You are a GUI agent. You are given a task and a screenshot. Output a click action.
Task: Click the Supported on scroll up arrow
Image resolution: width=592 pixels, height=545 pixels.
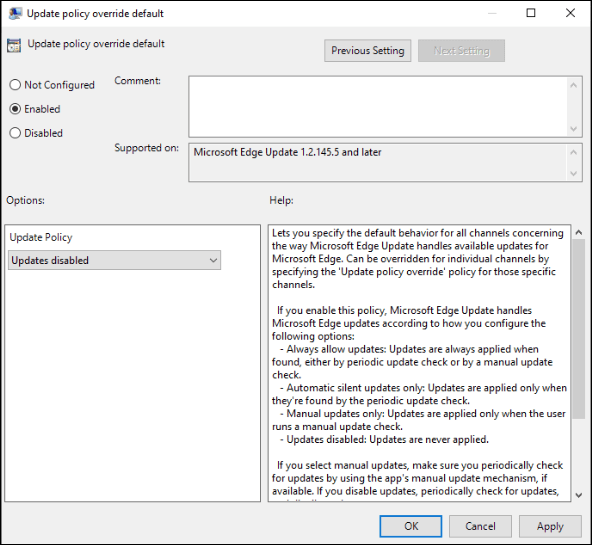point(574,152)
